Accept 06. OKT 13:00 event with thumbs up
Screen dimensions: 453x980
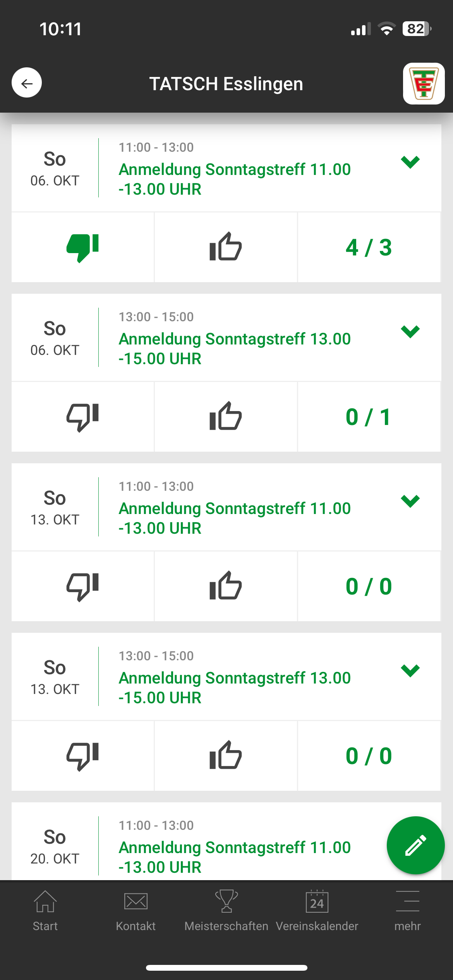click(226, 417)
